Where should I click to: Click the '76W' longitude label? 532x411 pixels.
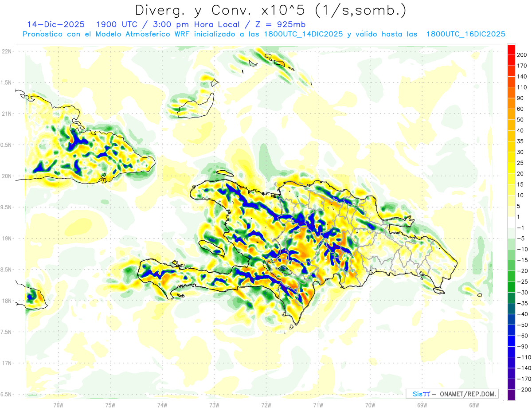click(x=58, y=405)
